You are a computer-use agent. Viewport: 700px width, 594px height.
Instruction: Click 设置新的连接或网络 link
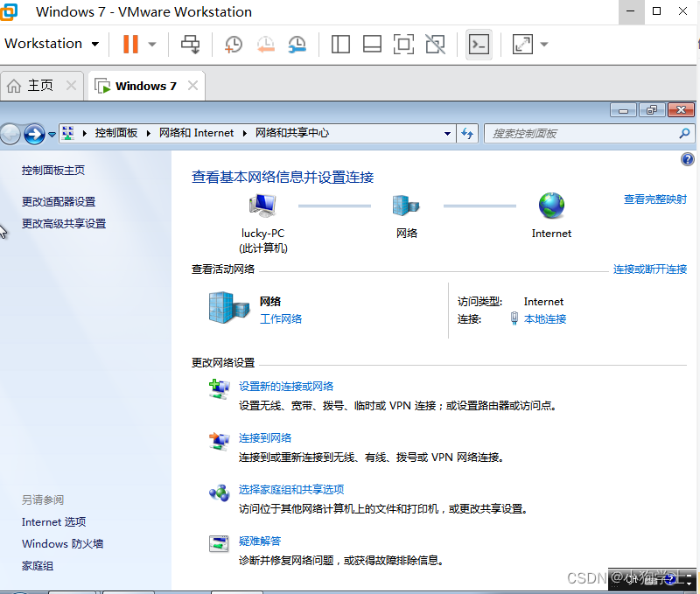pos(286,387)
